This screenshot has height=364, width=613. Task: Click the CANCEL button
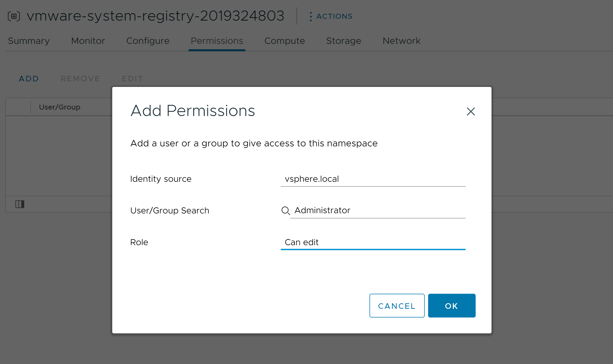click(x=397, y=306)
